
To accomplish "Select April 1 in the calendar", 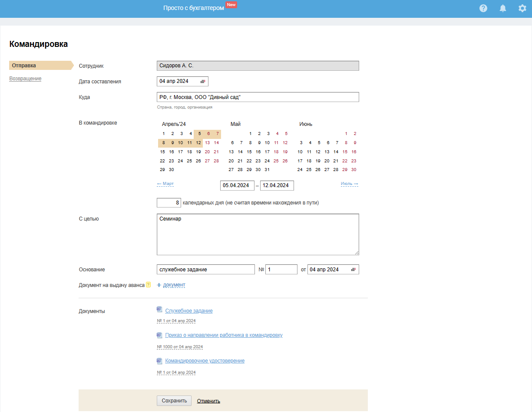I will pyautogui.click(x=163, y=134).
